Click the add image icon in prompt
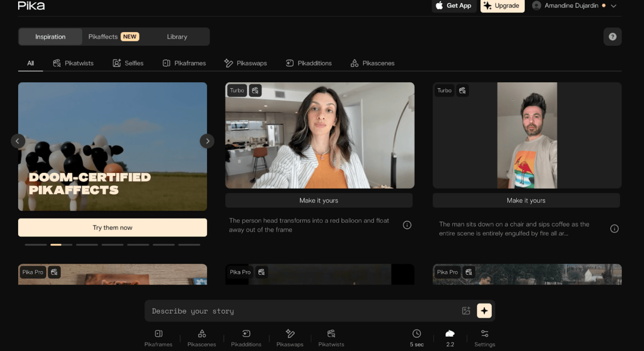644x351 pixels. 466,311
